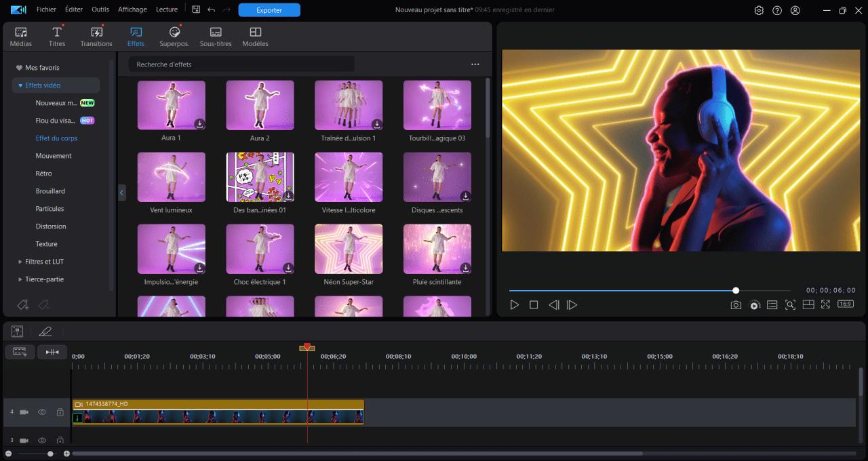Open the Modèles tab

click(x=256, y=37)
